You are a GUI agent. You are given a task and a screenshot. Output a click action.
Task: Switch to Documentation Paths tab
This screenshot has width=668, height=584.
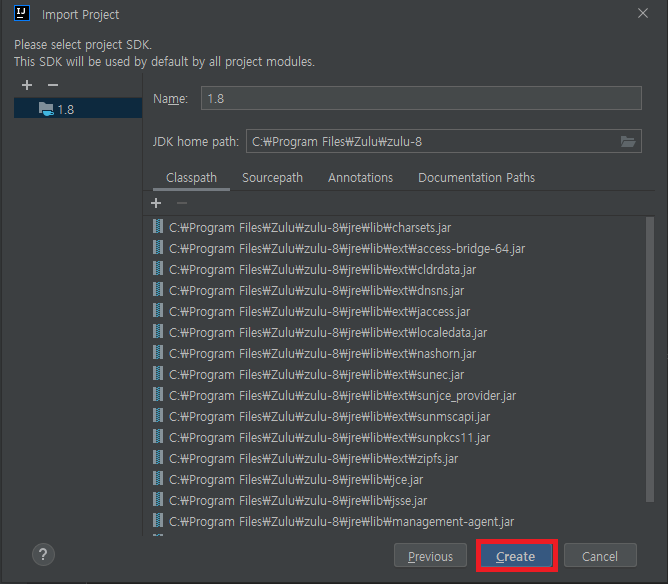476,178
